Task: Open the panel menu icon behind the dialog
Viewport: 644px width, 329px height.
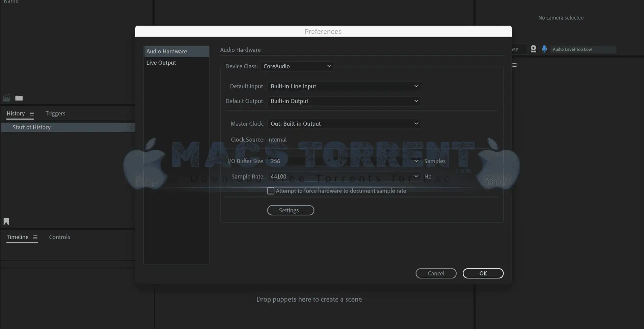Action: (x=514, y=65)
